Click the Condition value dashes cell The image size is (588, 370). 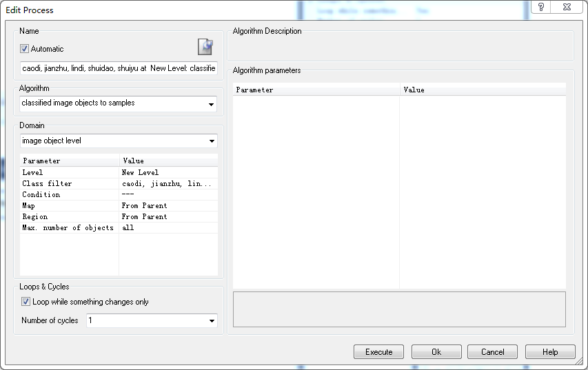(x=168, y=194)
